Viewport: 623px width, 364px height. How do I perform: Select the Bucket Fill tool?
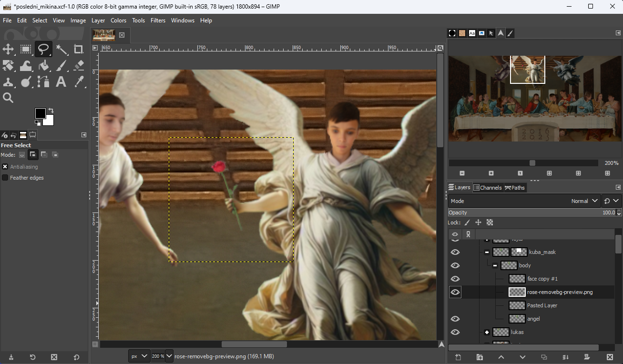(43, 65)
